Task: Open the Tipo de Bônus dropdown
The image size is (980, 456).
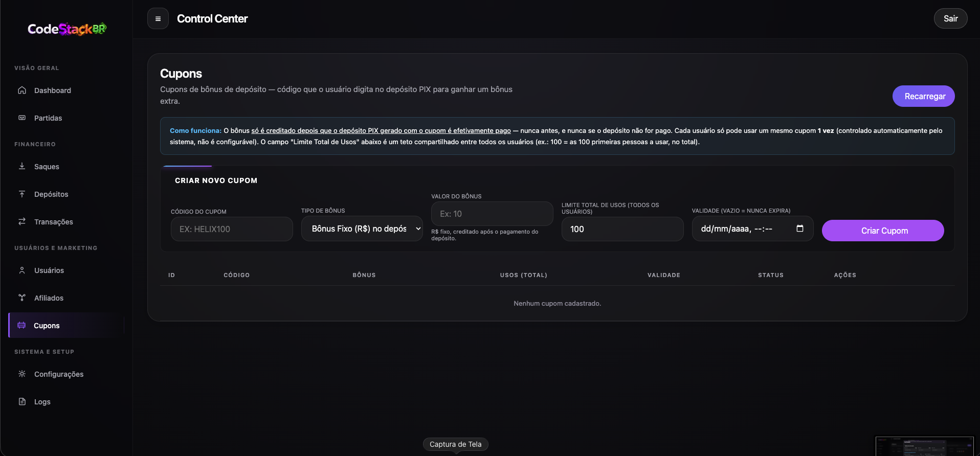Action: [x=362, y=229]
